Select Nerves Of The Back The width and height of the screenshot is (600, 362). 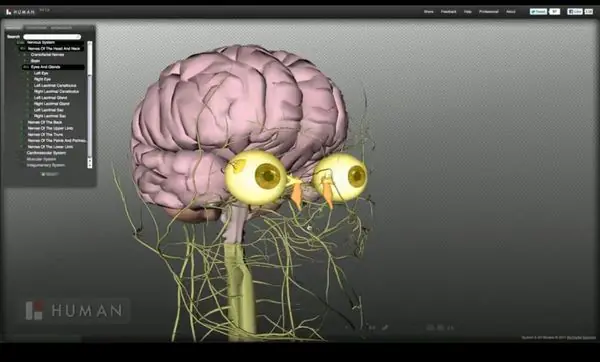(45, 122)
